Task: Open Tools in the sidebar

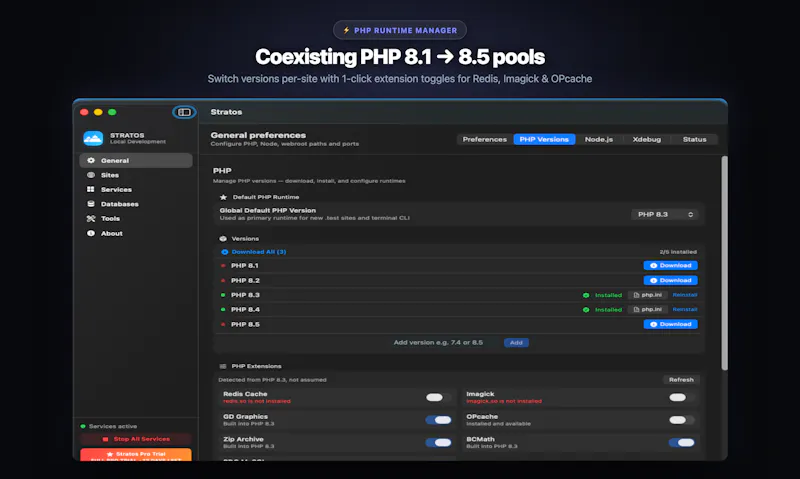Action: coord(136,218)
